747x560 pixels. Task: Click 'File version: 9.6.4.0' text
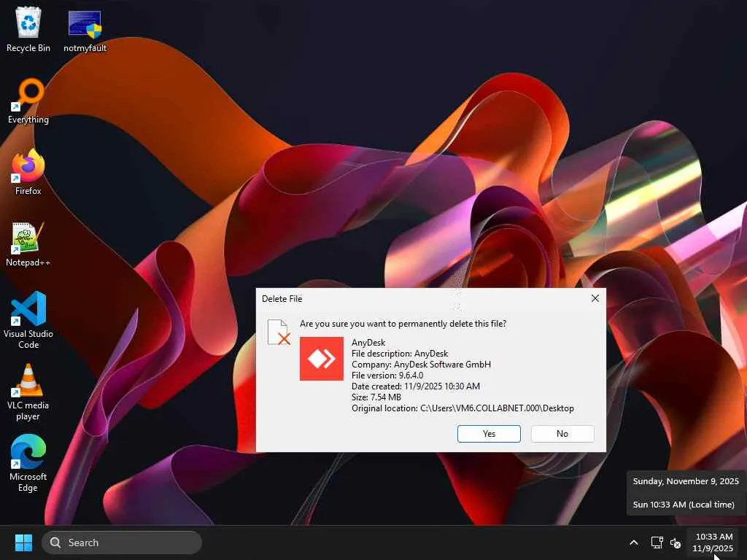(387, 376)
